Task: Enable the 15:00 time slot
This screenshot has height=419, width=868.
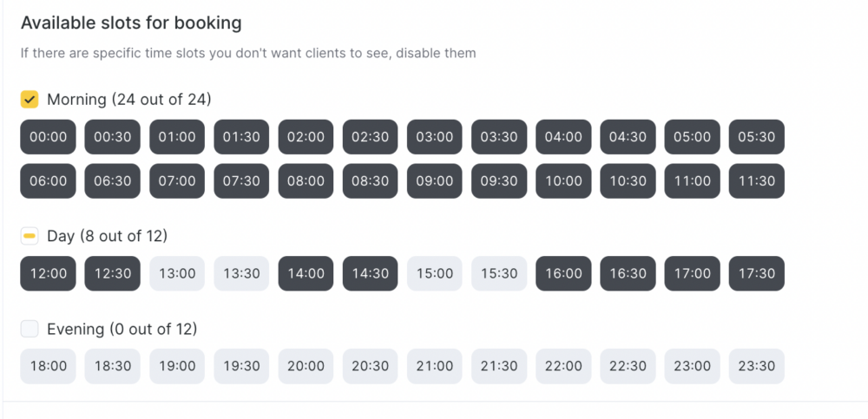Action: 435,273
